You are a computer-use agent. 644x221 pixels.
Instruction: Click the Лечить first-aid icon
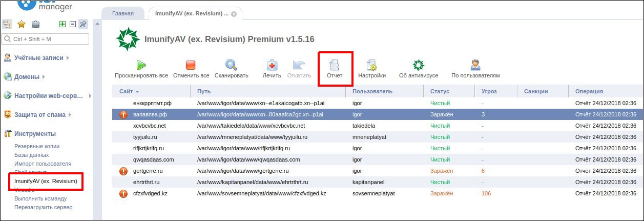272,65
